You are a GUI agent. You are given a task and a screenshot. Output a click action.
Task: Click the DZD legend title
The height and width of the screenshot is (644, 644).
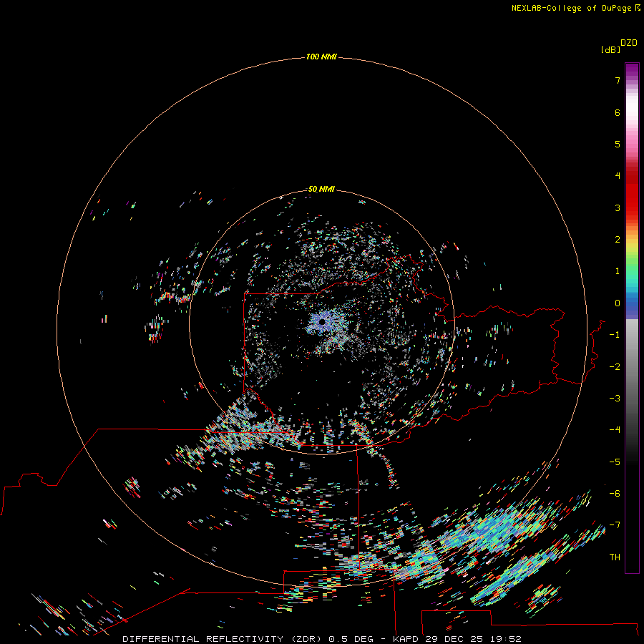pos(628,43)
